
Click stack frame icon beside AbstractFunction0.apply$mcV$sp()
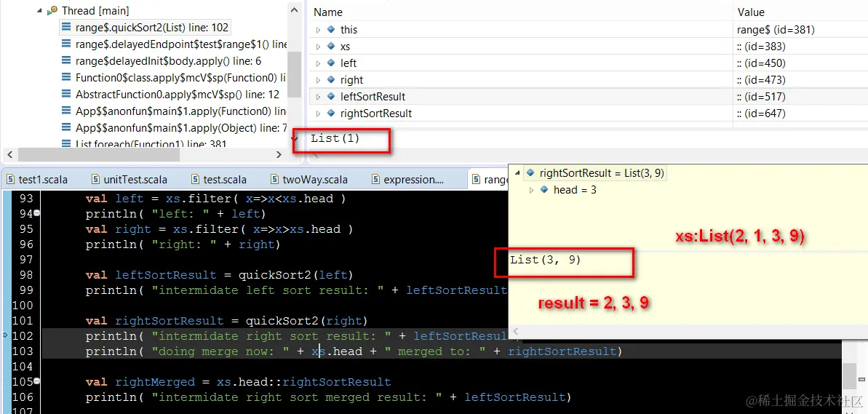66,94
